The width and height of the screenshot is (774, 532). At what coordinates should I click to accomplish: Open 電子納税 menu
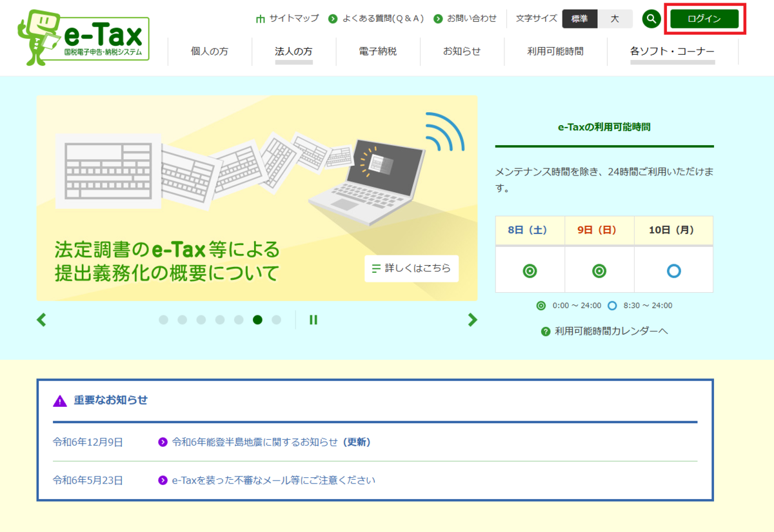pos(378,52)
